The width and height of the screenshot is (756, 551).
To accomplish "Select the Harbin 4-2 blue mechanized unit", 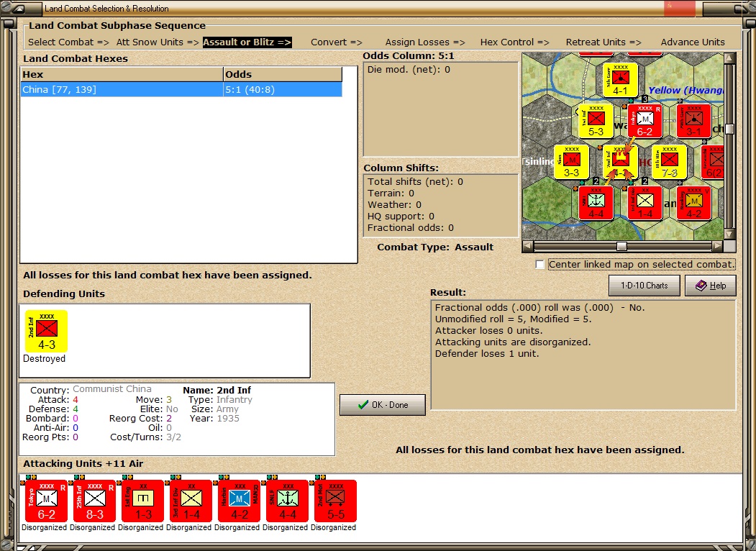I will click(239, 501).
